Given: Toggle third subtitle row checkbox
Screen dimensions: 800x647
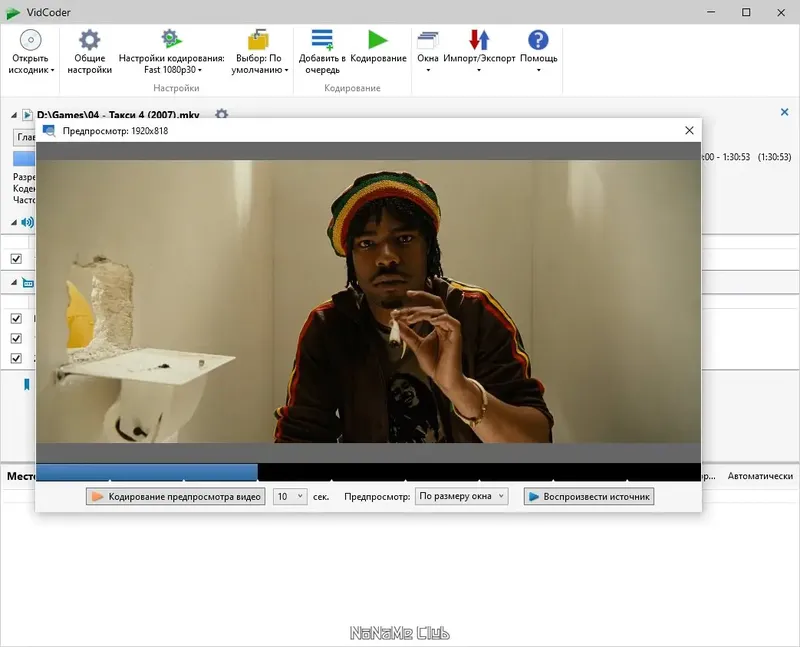Looking at the screenshot, I should [16, 358].
